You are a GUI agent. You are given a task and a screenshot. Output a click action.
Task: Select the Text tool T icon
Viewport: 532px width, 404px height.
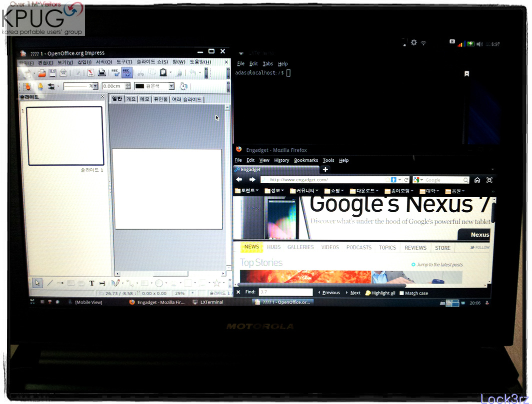(x=91, y=283)
